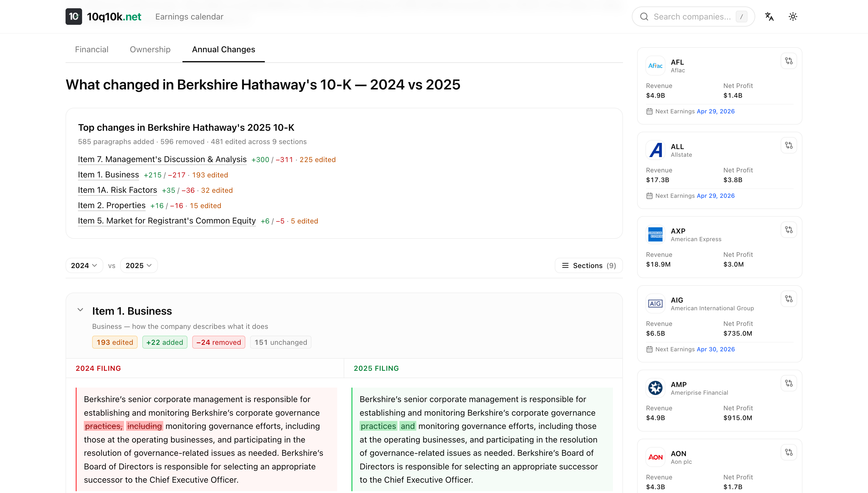Viewport: 868px width, 493px height.
Task: Click the compare icon on the Allstate card
Action: click(789, 145)
